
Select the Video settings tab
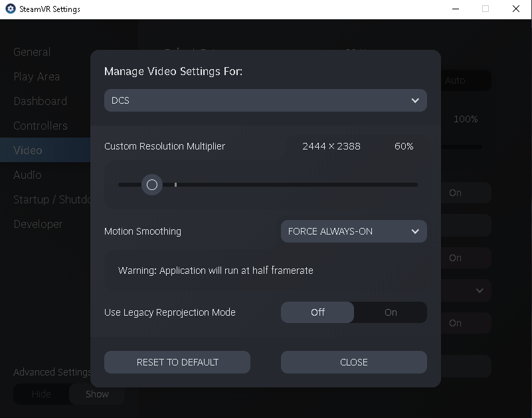pyautogui.click(x=45, y=150)
